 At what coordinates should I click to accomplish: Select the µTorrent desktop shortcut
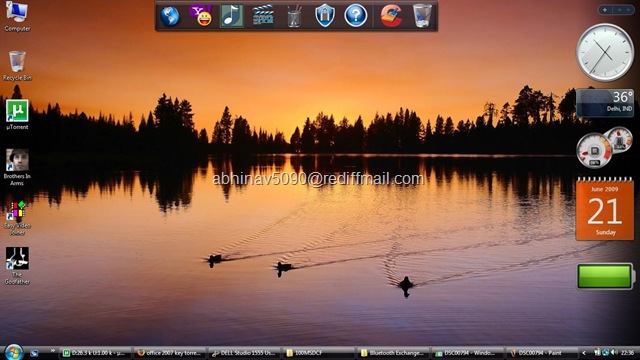[x=17, y=115]
